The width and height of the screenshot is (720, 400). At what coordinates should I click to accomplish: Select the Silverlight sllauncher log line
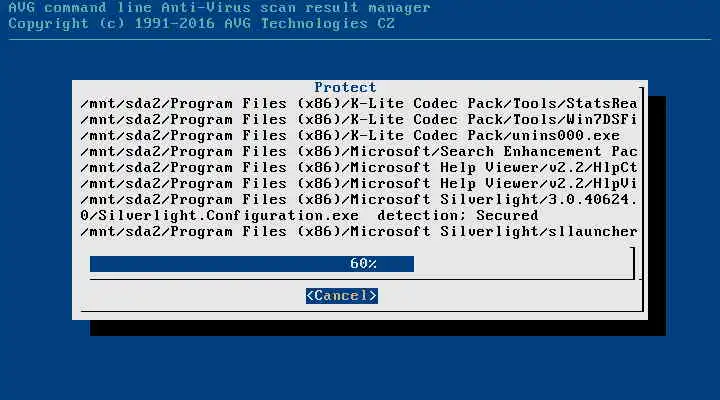359,232
